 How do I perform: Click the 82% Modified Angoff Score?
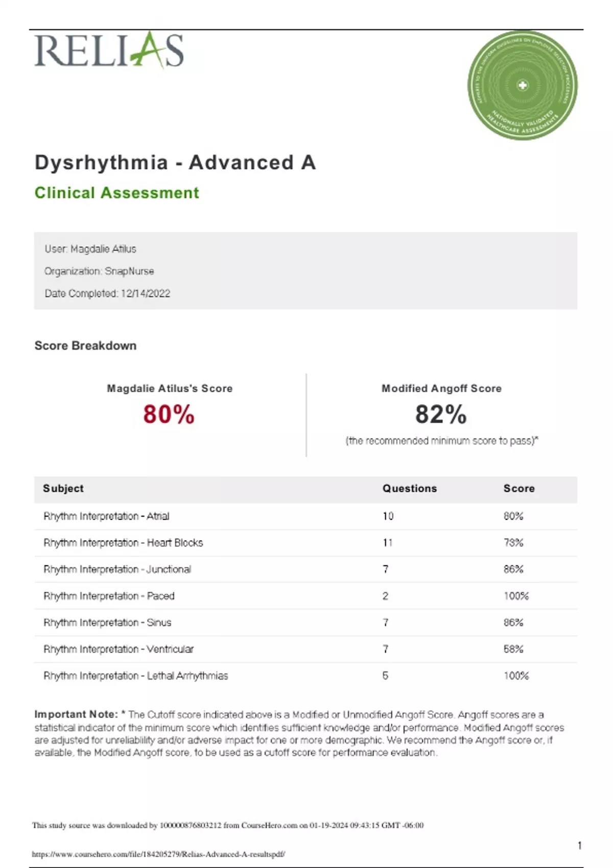[441, 414]
